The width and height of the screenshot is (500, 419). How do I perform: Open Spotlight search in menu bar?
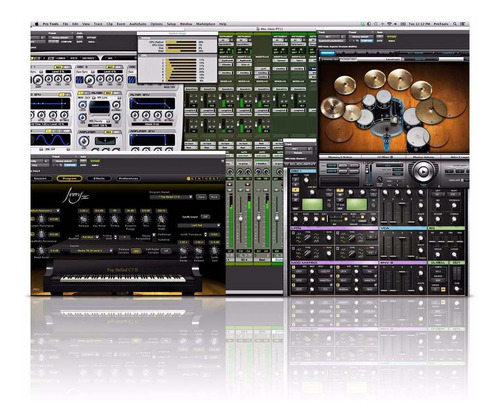[455, 24]
